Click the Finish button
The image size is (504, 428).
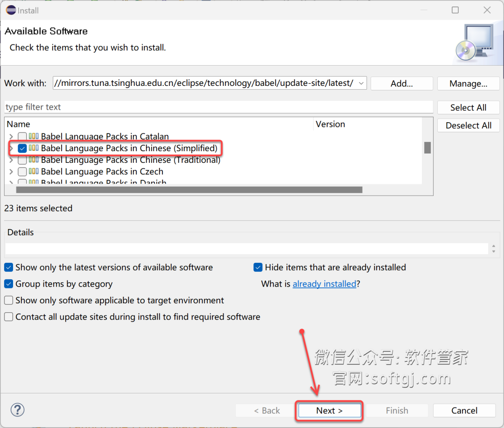(x=397, y=411)
